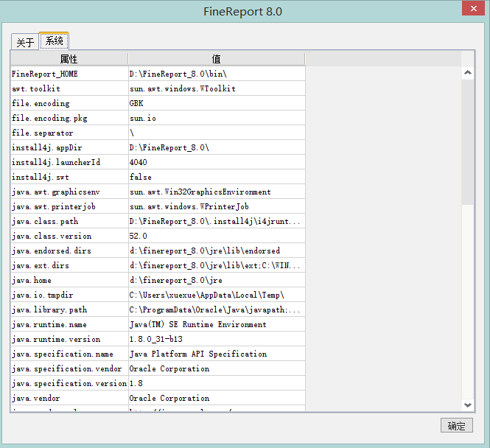
Task: Select the java.class.version property cell
Action: 69,236
